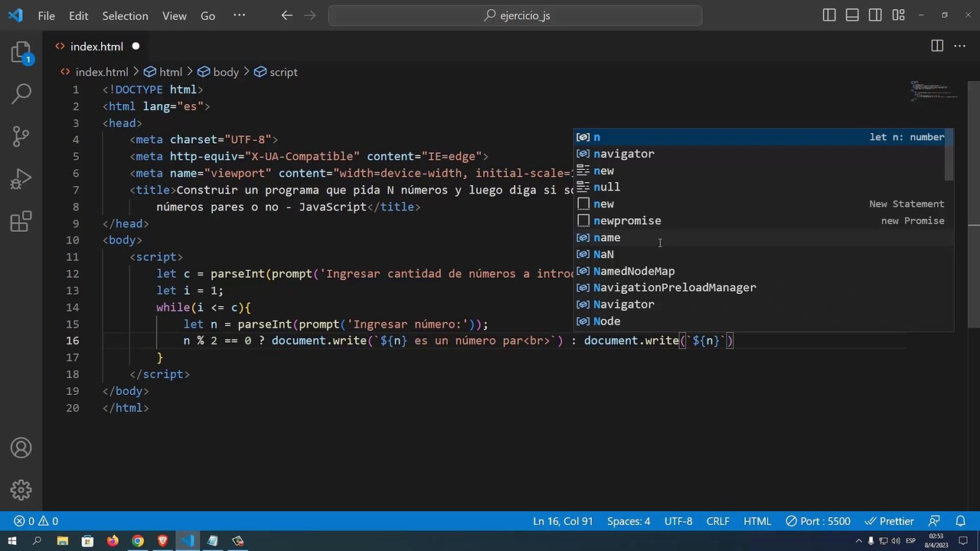This screenshot has height=551, width=980.
Task: Click line number 14 in gutter
Action: (73, 307)
